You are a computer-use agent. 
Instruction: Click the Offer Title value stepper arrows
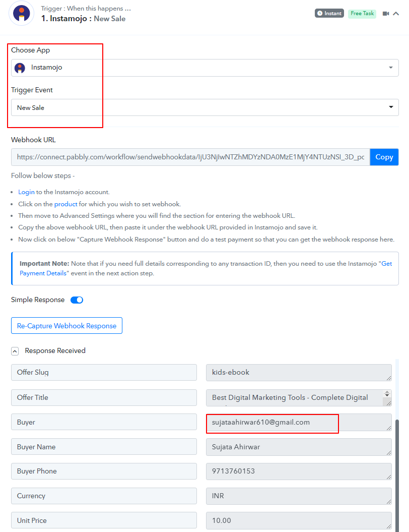point(387,394)
